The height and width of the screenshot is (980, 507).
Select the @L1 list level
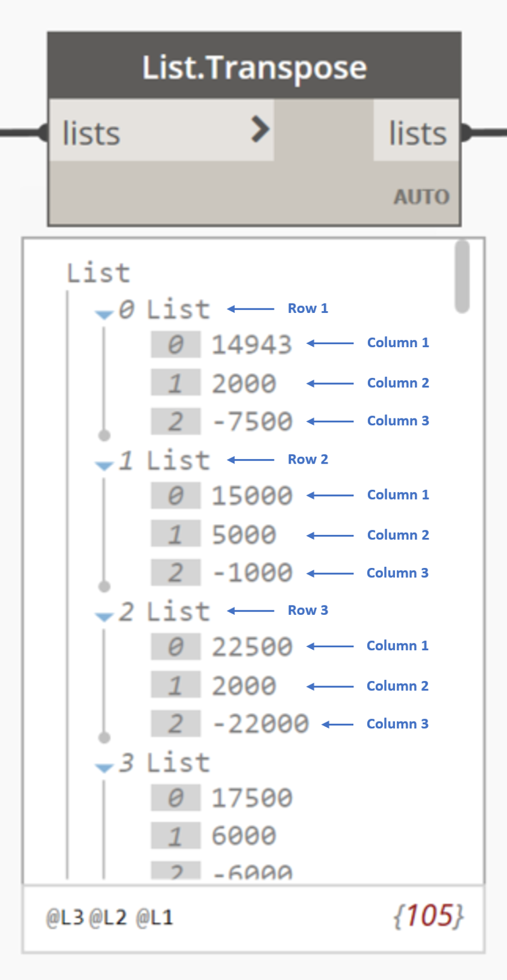point(154,917)
